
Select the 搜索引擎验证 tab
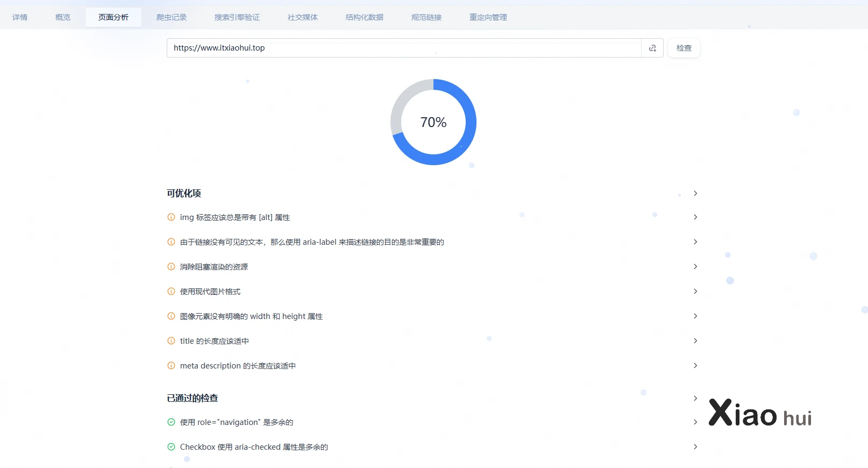pyautogui.click(x=237, y=17)
